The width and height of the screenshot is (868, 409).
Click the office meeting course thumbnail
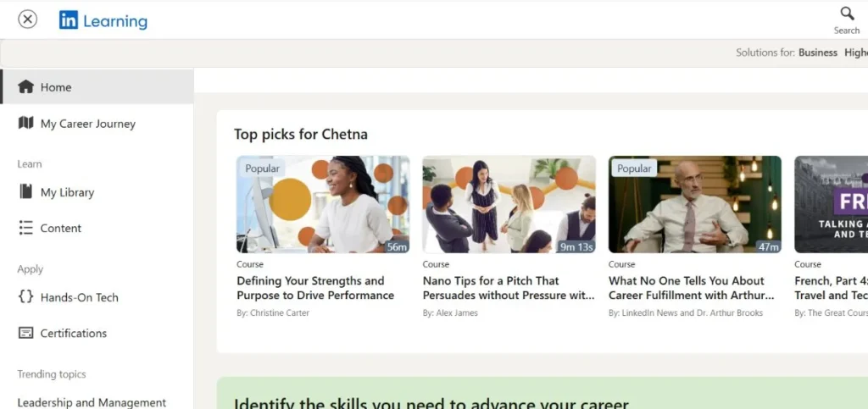point(509,205)
